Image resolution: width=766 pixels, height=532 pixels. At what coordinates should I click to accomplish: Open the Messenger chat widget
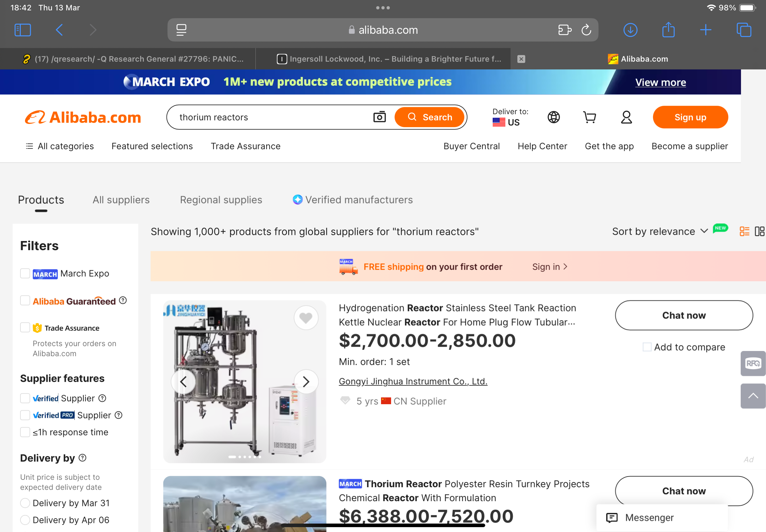(x=661, y=518)
